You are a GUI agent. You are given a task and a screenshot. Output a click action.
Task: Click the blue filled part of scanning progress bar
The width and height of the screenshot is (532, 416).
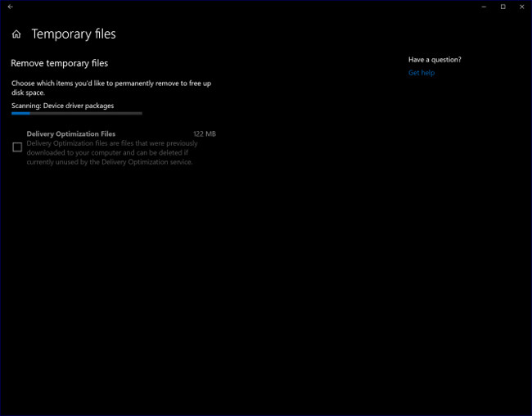point(20,113)
